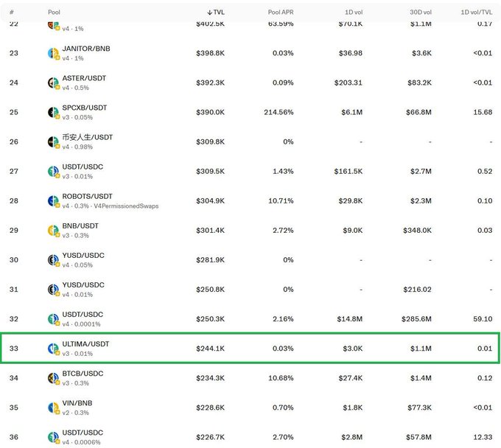
Task: Click the $14.8M 1D volume value
Action: pyautogui.click(x=349, y=319)
